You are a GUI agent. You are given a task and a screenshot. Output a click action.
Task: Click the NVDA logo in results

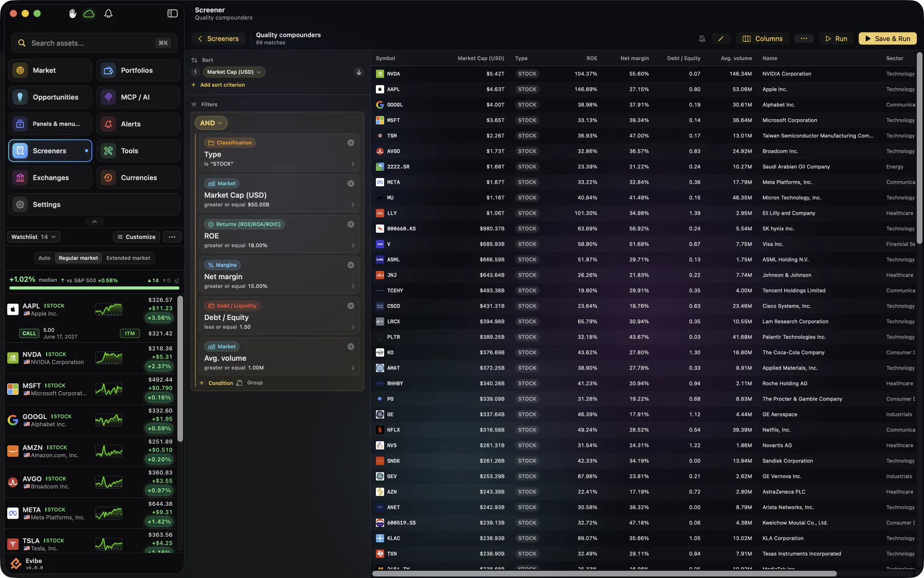[x=380, y=74]
